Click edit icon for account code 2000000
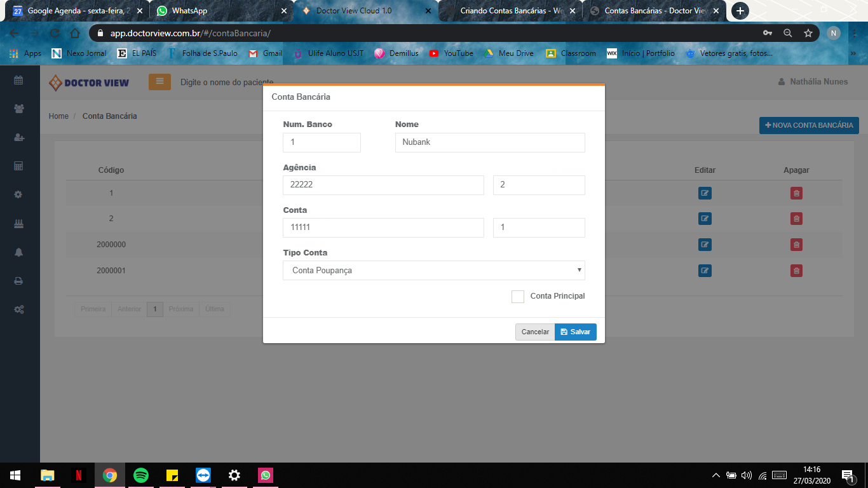868x488 pixels. 704,245
